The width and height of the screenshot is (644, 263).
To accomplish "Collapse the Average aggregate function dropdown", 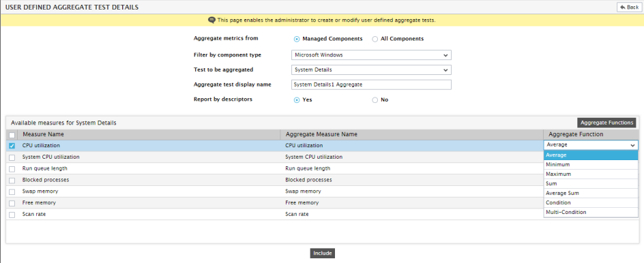I will [x=591, y=145].
